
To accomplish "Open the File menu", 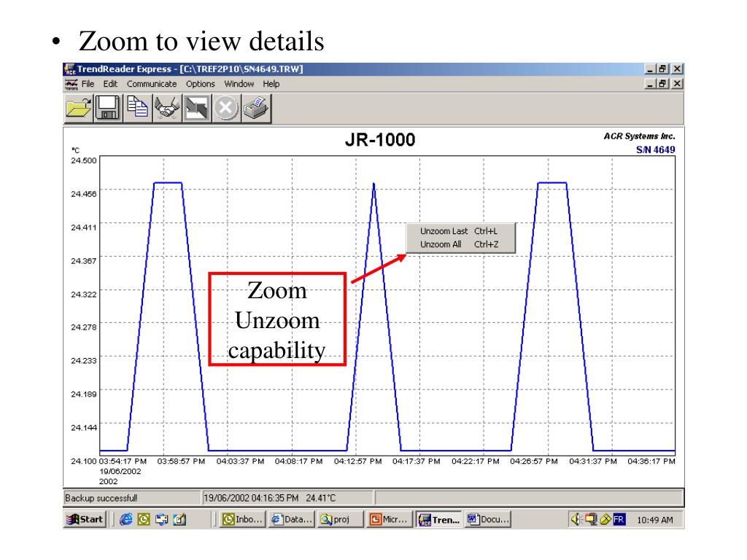I will coord(88,84).
